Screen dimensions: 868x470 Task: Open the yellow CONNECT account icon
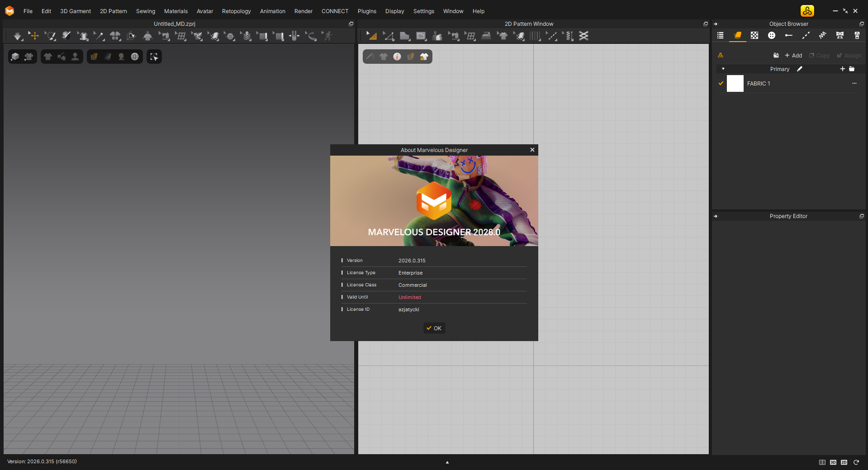coord(807,11)
